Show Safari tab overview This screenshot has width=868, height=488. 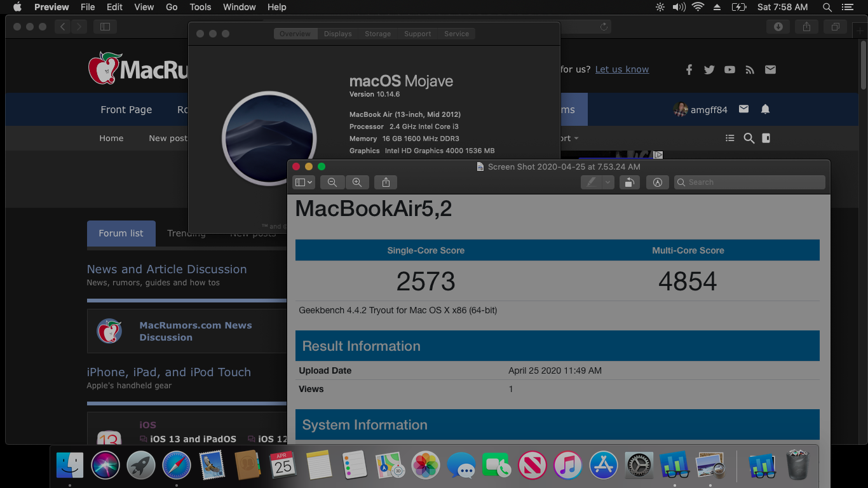point(835,27)
